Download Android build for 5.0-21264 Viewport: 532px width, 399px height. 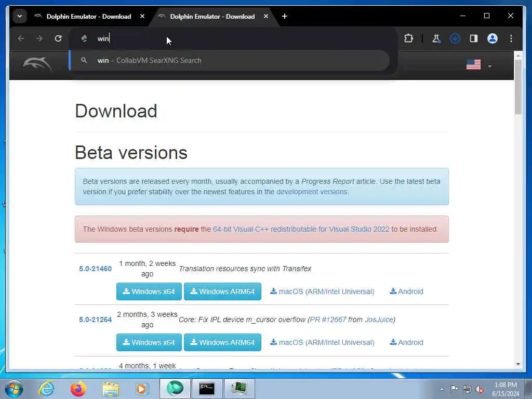point(406,342)
